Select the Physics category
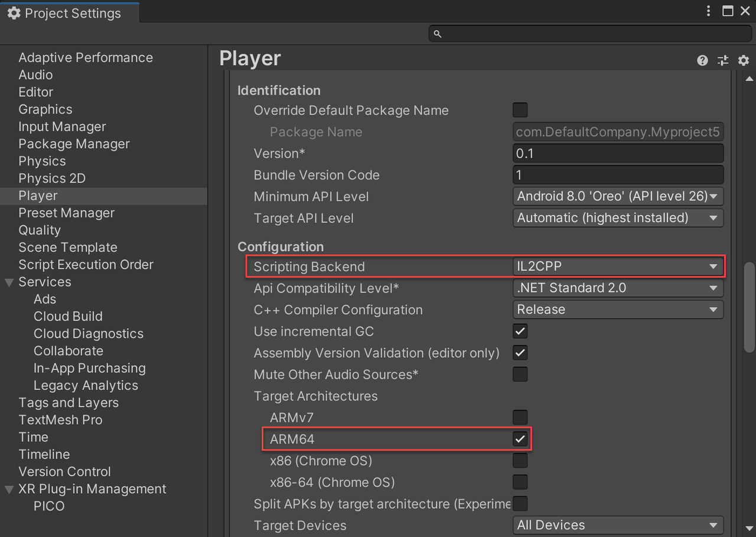756x537 pixels. (x=42, y=161)
